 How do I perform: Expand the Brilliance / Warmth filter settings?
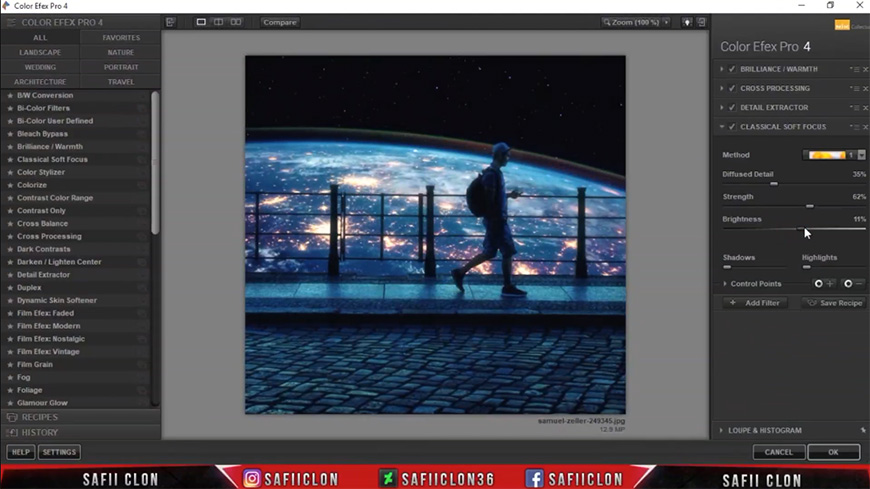[722, 69]
